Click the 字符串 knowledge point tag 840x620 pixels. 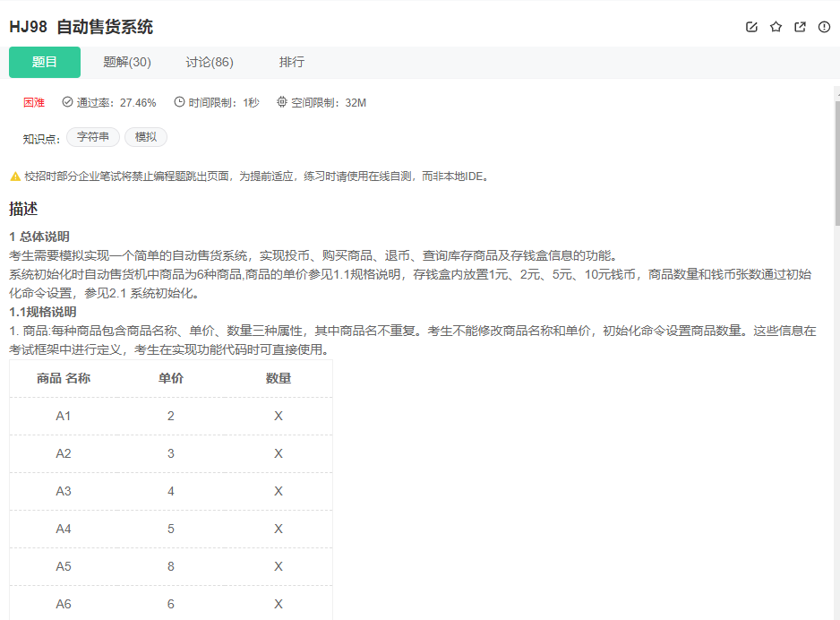pyautogui.click(x=93, y=136)
